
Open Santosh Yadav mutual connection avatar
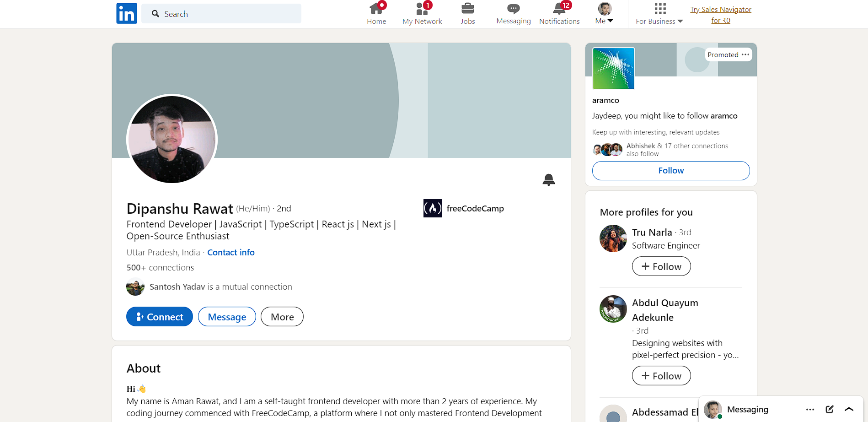[x=135, y=287]
